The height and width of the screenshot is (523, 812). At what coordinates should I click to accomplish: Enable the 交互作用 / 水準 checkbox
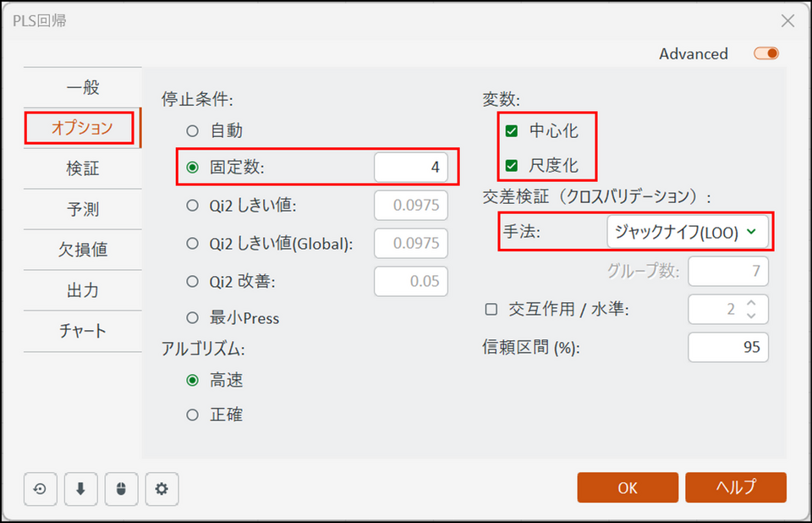point(491,310)
